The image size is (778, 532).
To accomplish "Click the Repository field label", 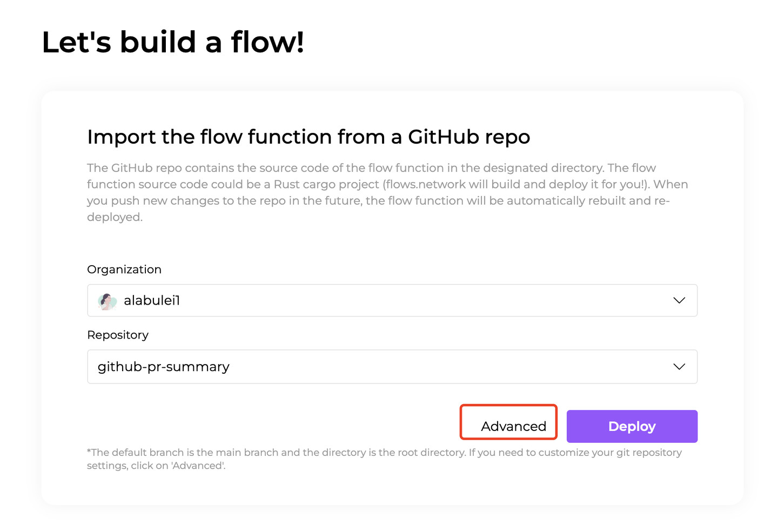I will pos(118,335).
